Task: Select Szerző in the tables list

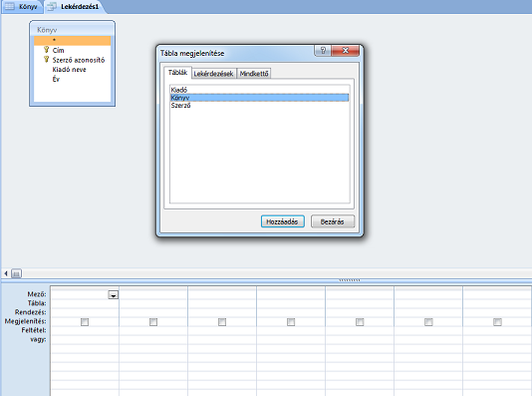Action: tap(259, 106)
